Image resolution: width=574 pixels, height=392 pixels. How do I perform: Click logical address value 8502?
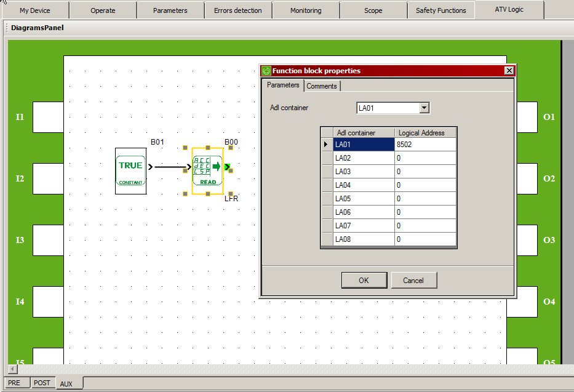[426, 144]
